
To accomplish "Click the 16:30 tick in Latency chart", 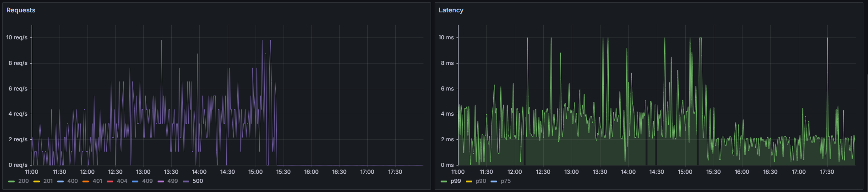I will coord(770,172).
